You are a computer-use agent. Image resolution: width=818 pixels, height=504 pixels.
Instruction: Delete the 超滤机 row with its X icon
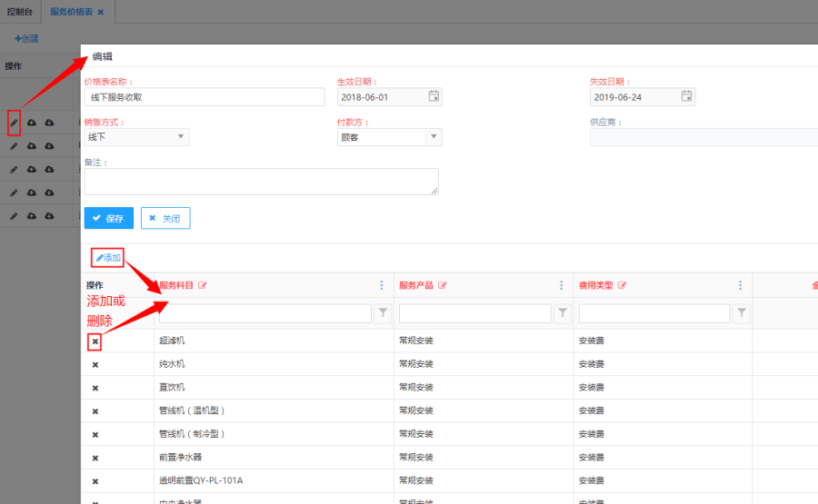(95, 341)
